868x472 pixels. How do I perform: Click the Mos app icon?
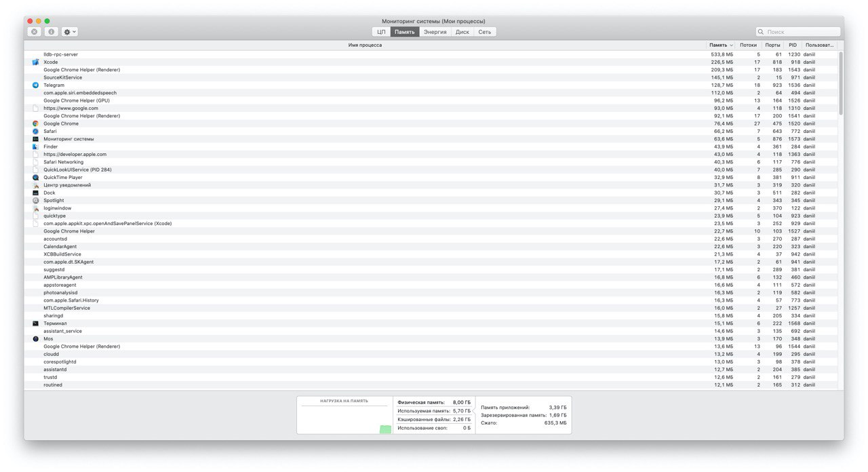pos(36,338)
